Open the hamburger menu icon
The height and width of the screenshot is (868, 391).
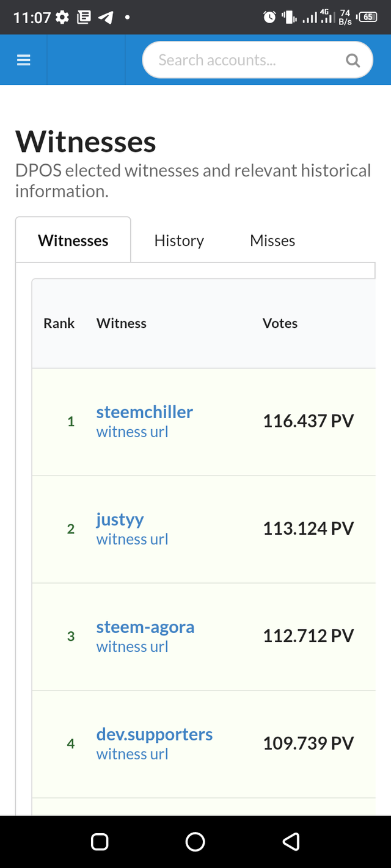point(24,60)
